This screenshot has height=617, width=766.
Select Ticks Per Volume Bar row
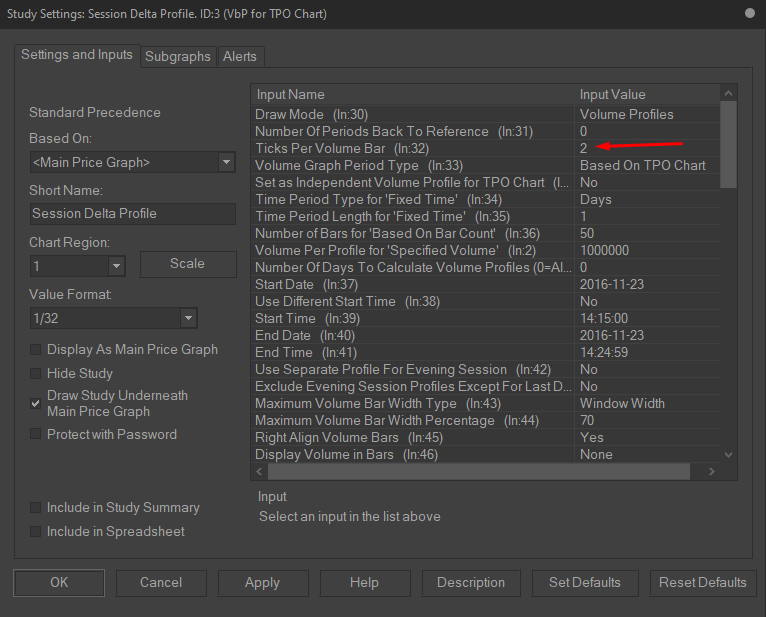pyautogui.click(x=486, y=149)
